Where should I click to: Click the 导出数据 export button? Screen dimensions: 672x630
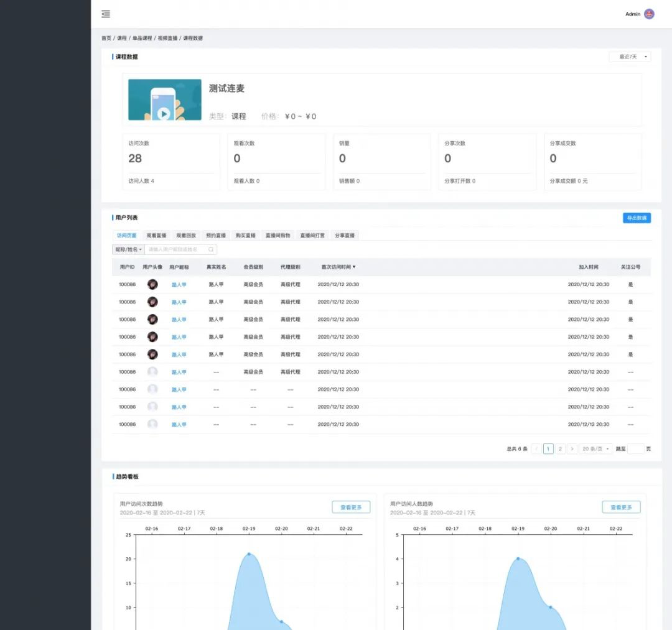[637, 218]
